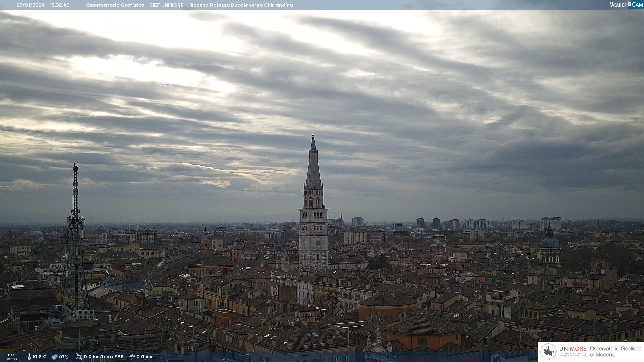This screenshot has width=644, height=362.
Task: Click the 0.0 km/h da ESE wind reading
Action: 103,357
